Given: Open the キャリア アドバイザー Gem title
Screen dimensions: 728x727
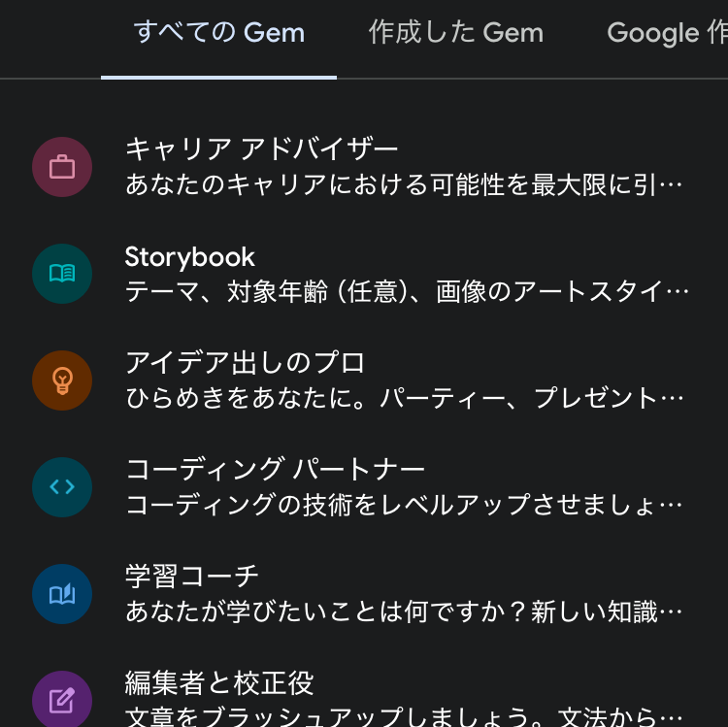Looking at the screenshot, I should pos(262,149).
